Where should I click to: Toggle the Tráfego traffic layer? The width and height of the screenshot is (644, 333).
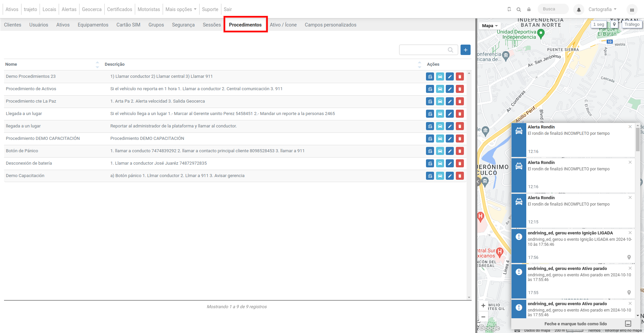632,24
